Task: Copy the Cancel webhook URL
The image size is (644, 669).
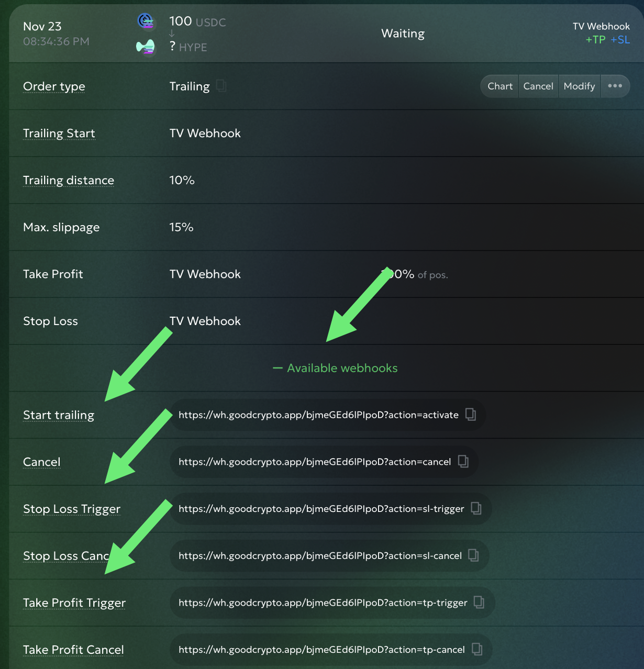Action: [463, 461]
